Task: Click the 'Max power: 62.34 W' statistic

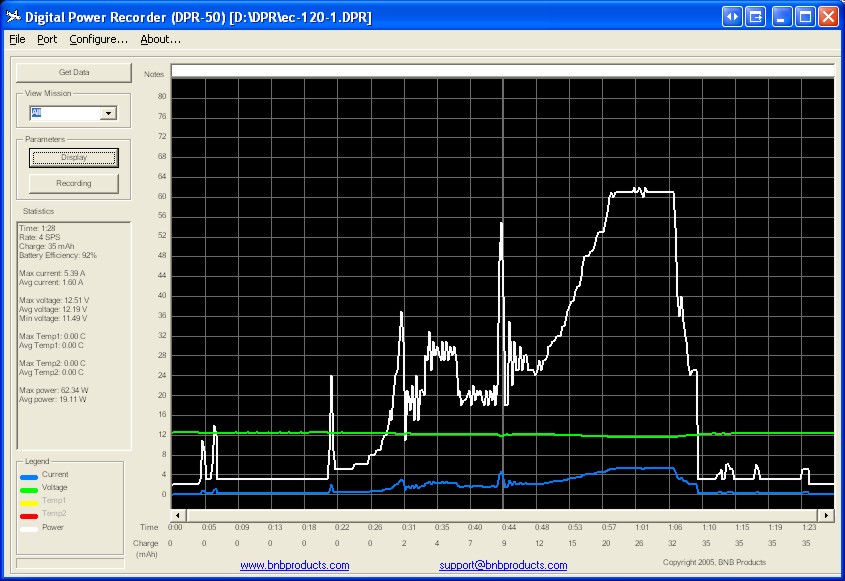Action: click(53, 390)
